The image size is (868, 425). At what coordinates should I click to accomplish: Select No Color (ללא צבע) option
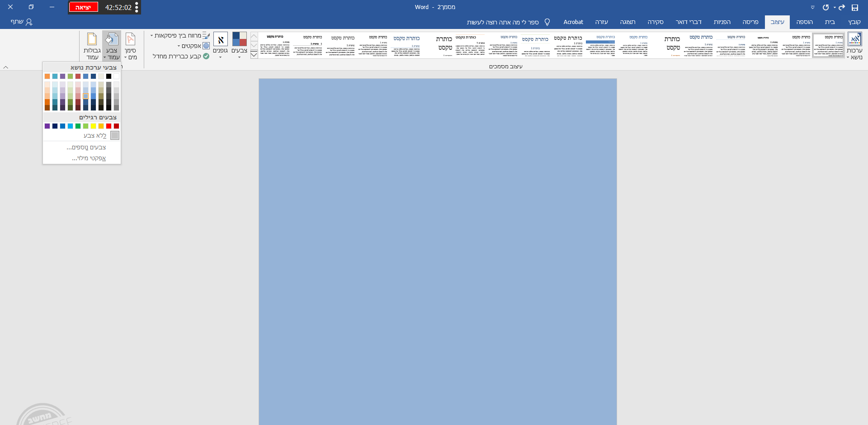coord(82,135)
